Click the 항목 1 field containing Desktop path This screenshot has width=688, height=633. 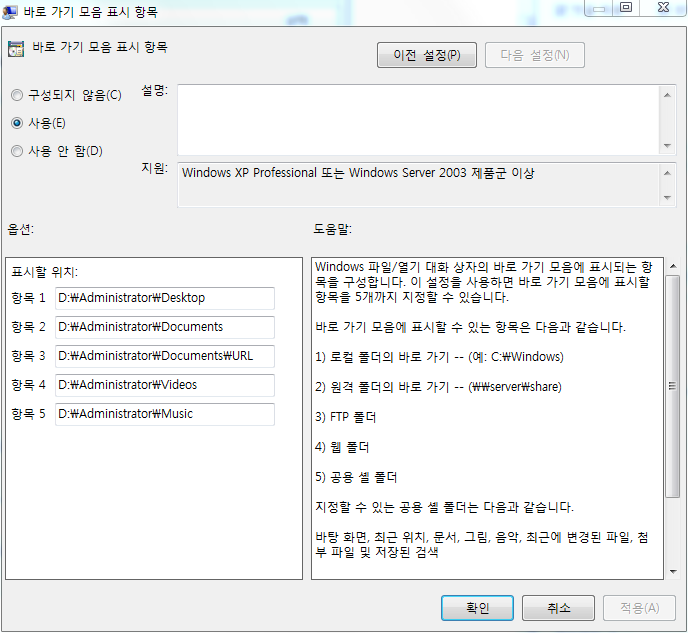[x=165, y=298]
